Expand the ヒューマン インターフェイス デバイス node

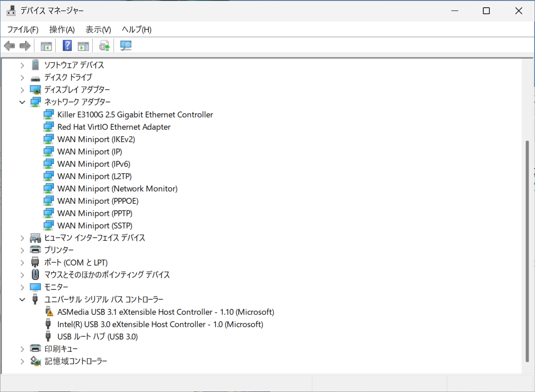coord(22,238)
